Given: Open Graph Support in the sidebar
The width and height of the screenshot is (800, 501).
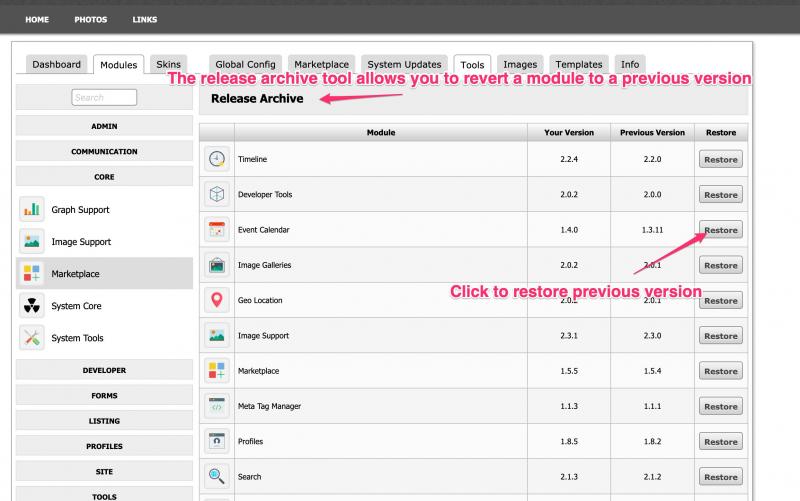Looking at the screenshot, I should click(80, 210).
